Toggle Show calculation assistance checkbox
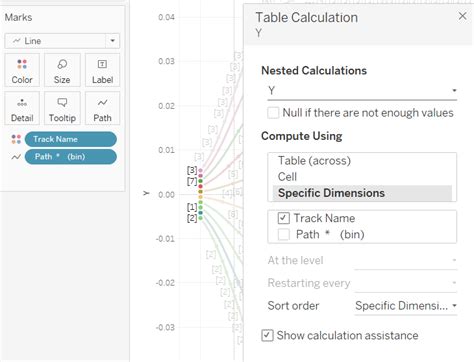Image resolution: width=474 pixels, height=362 pixels. coord(267,335)
